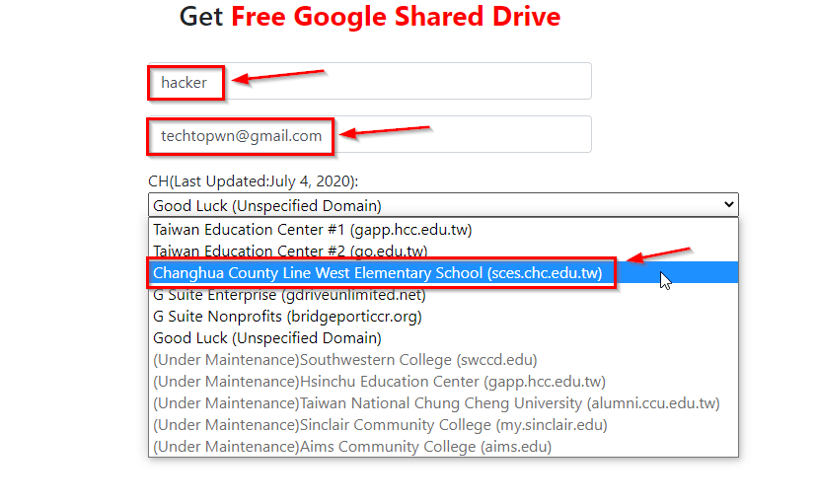Screen dimensions: 817x504
Task: Click the Southwestern College (swccd.edu) option
Action: tap(345, 360)
